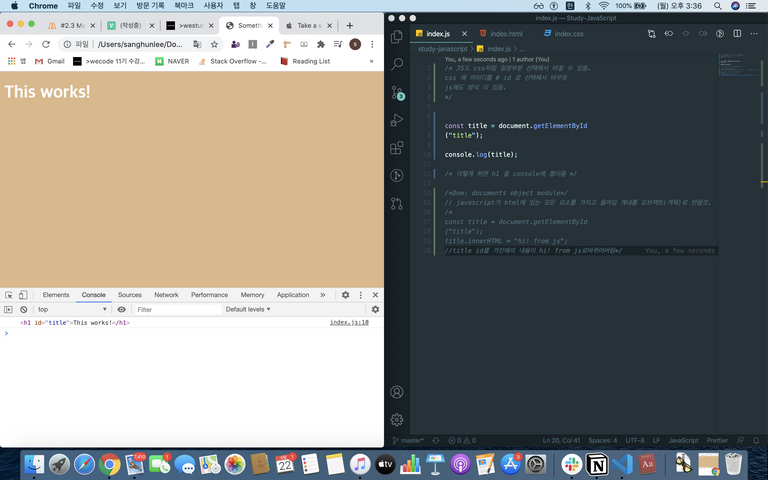This screenshot has height=480, width=768.
Task: Bookmark this page star icon
Action: [x=214, y=44]
